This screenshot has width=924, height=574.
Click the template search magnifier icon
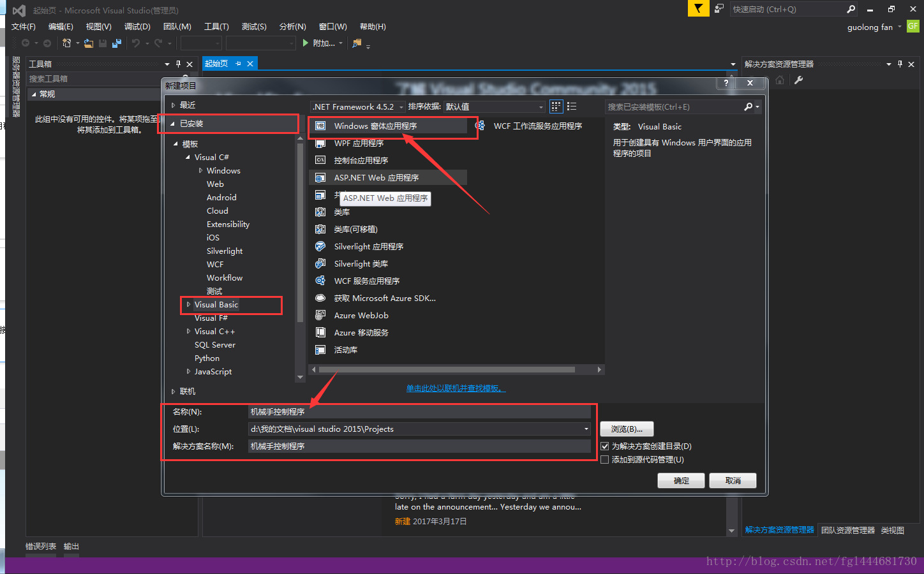coord(749,107)
